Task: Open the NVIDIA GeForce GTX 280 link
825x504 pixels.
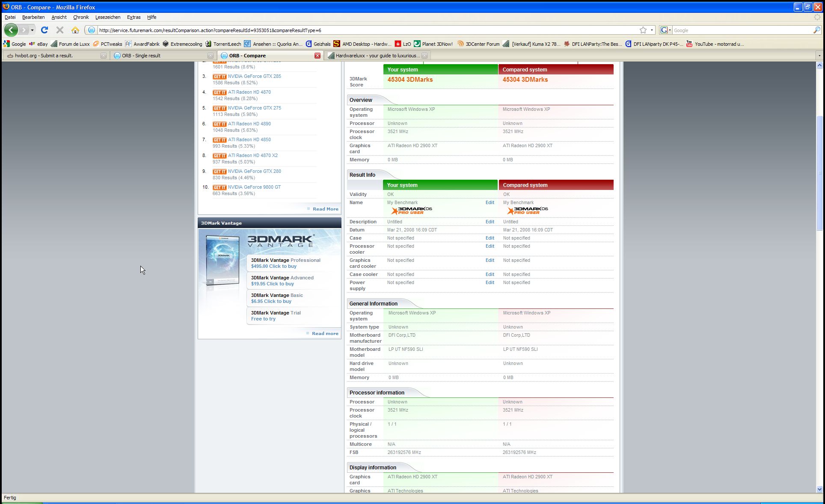Action: [255, 171]
